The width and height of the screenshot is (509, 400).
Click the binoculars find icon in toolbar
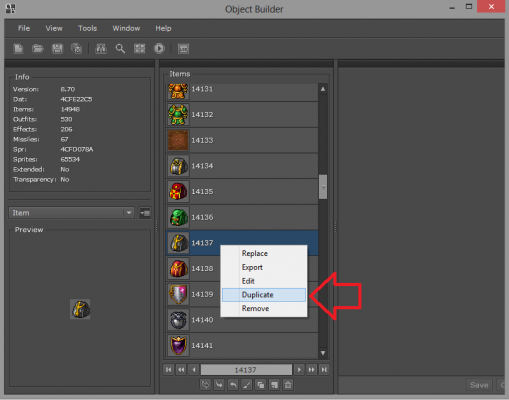pyautogui.click(x=101, y=49)
